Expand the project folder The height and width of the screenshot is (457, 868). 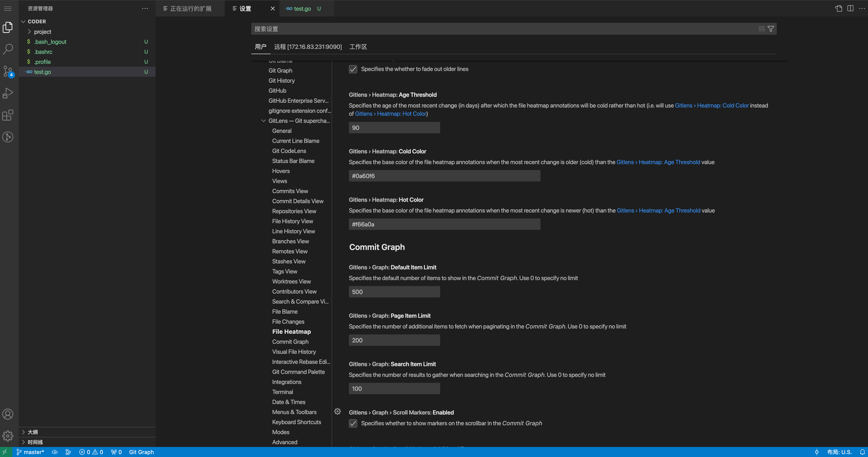pyautogui.click(x=87, y=32)
